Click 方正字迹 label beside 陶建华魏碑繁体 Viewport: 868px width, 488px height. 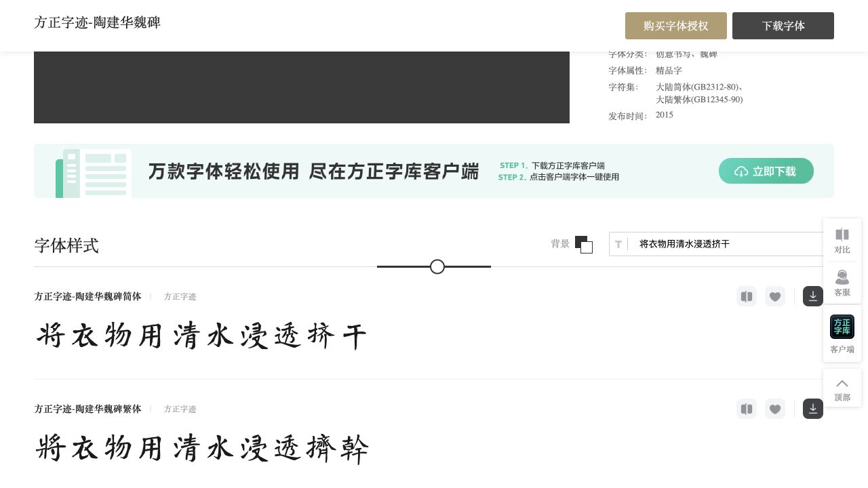180,409
